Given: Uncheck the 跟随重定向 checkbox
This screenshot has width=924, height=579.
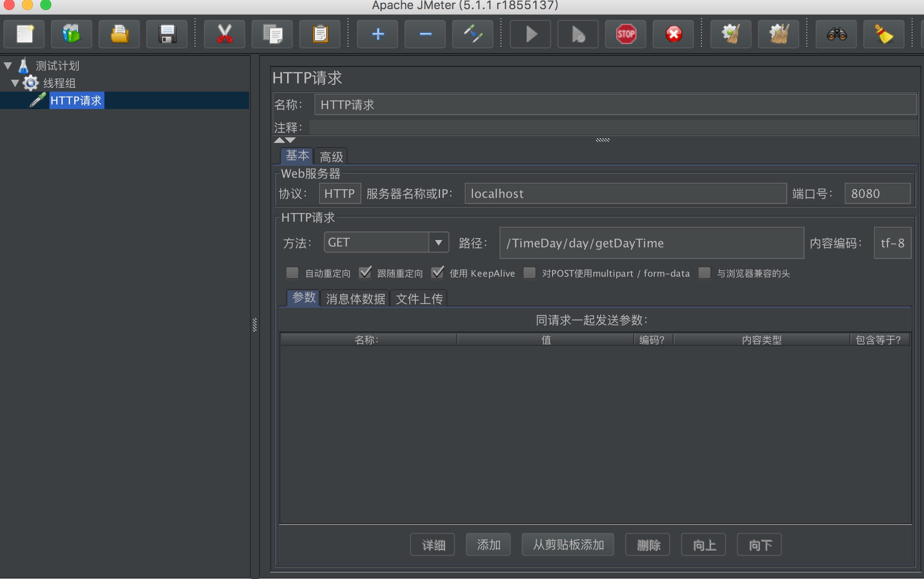Looking at the screenshot, I should pos(365,273).
